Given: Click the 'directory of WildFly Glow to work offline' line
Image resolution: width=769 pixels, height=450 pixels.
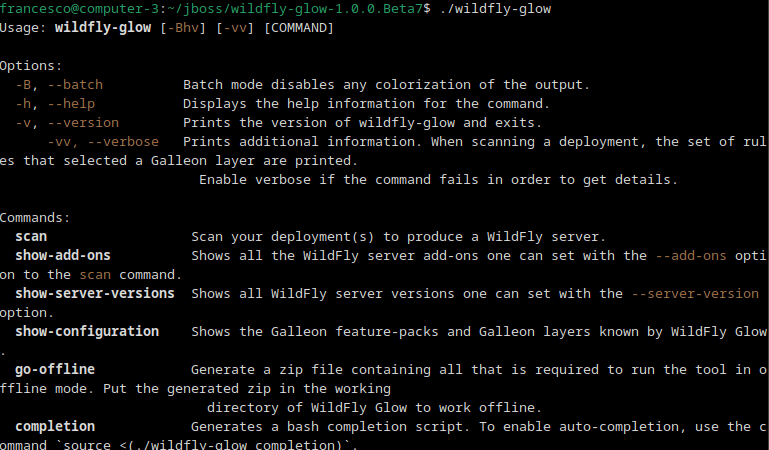Looking at the screenshot, I should pyautogui.click(x=374, y=408).
